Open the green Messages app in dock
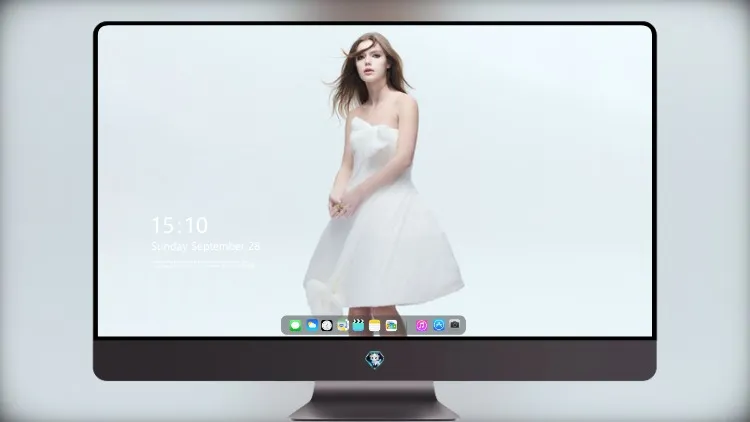The width and height of the screenshot is (750, 422). tap(295, 326)
